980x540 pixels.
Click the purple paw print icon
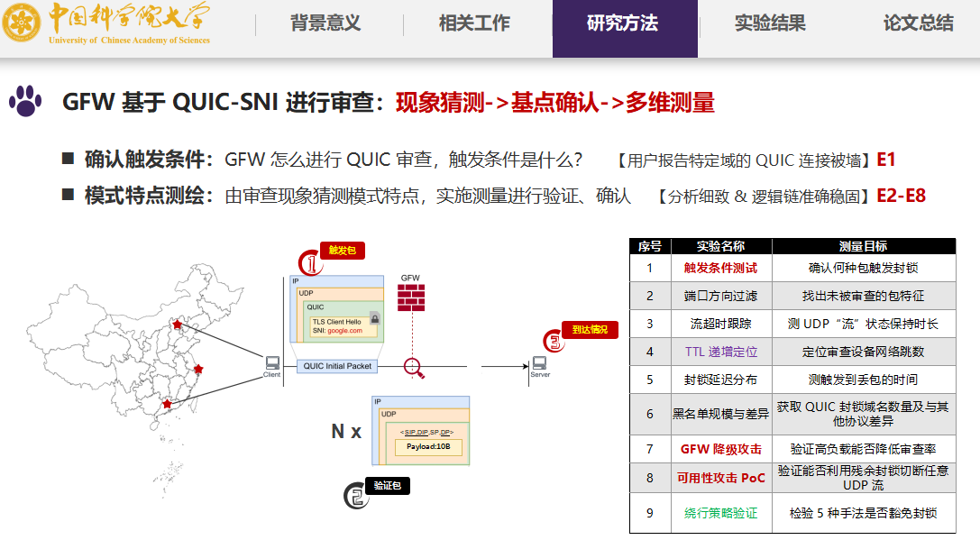[25, 101]
